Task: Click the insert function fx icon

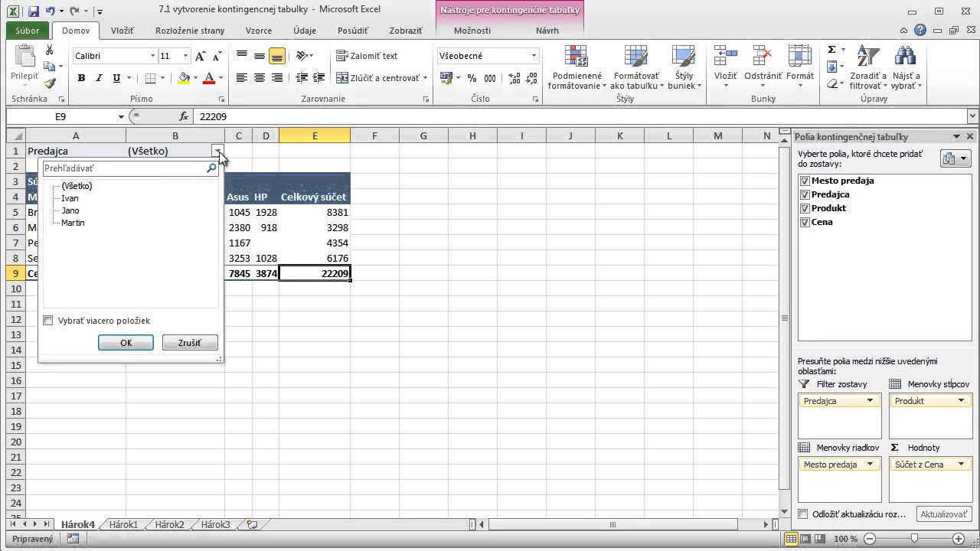Action: pos(184,116)
